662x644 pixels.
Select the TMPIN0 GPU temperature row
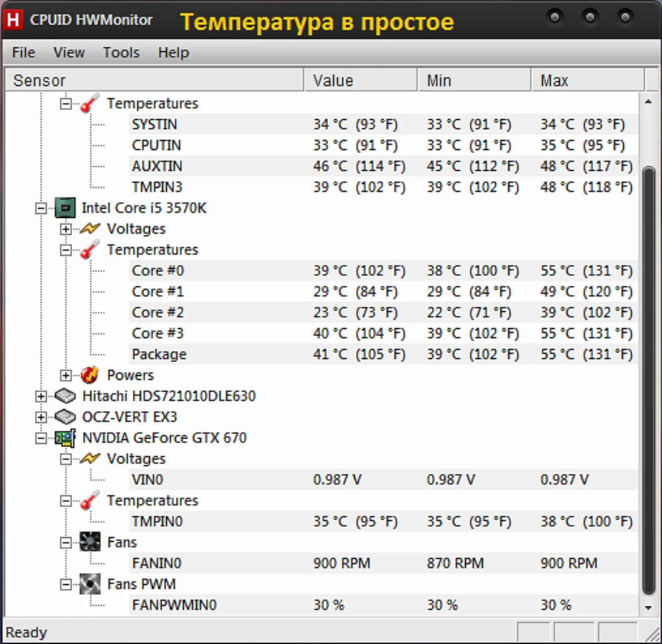[x=383, y=521]
